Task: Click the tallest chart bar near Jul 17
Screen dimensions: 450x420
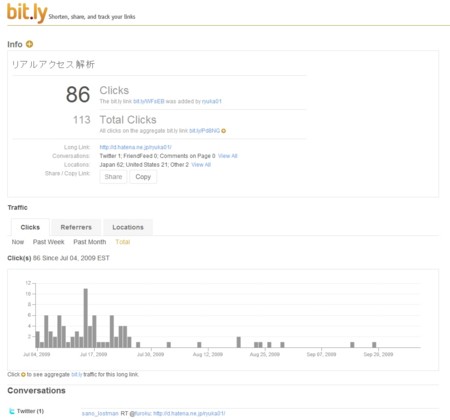Action: coord(86,318)
